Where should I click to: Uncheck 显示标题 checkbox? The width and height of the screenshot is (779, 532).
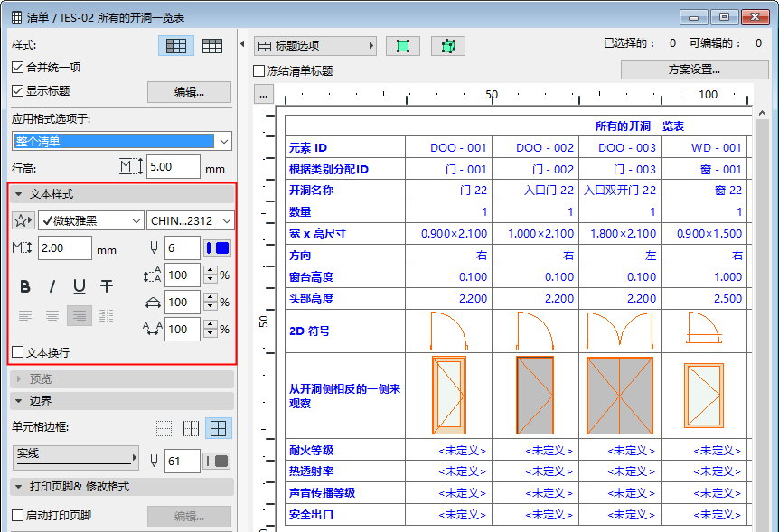[x=17, y=90]
